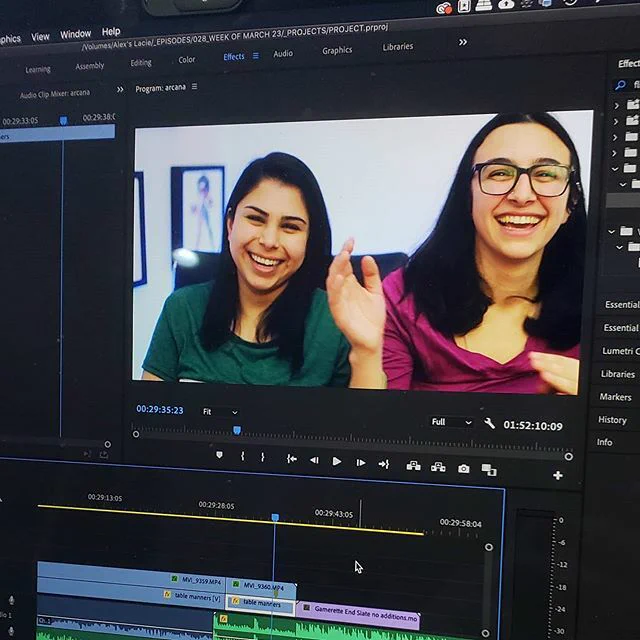Open the Lumetri Color panel on right
The image size is (640, 640).
point(620,351)
